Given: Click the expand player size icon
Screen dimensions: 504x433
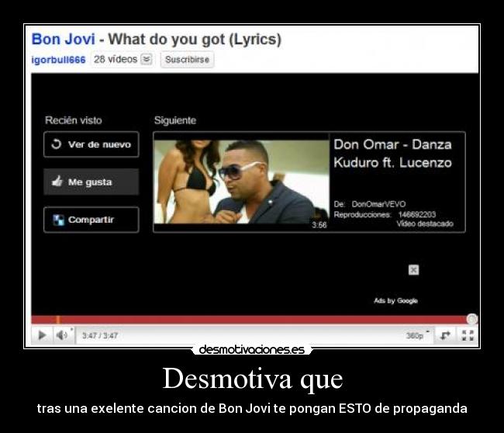Looking at the screenshot, I should coord(445,335).
